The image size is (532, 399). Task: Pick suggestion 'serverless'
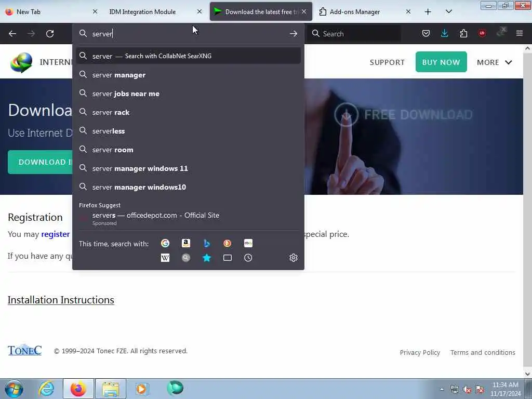click(x=188, y=131)
